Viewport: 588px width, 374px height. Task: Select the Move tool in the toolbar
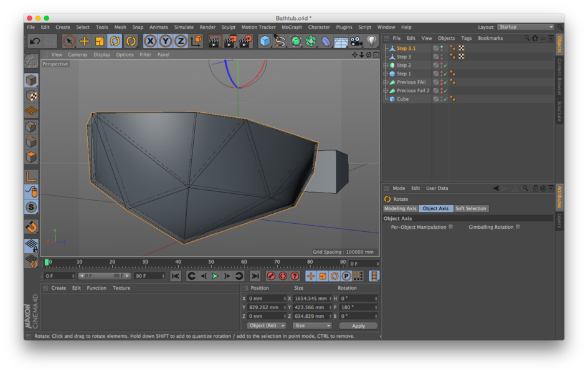coord(84,41)
